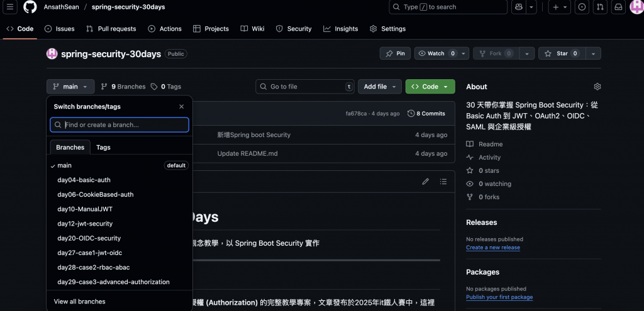Open the notifications inbox icon

(618, 7)
